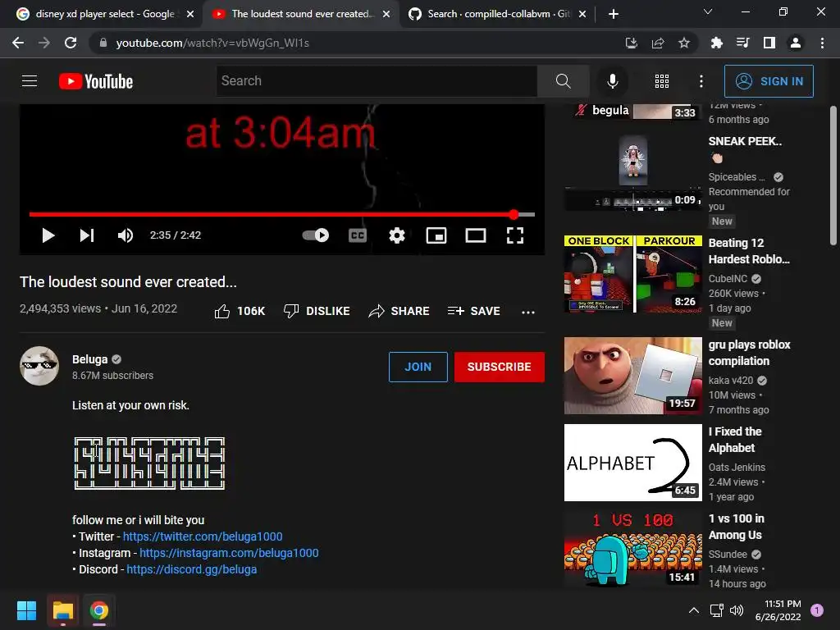Image resolution: width=840 pixels, height=630 pixels.
Task: Open Chrome three-dot menu
Action: tap(822, 43)
